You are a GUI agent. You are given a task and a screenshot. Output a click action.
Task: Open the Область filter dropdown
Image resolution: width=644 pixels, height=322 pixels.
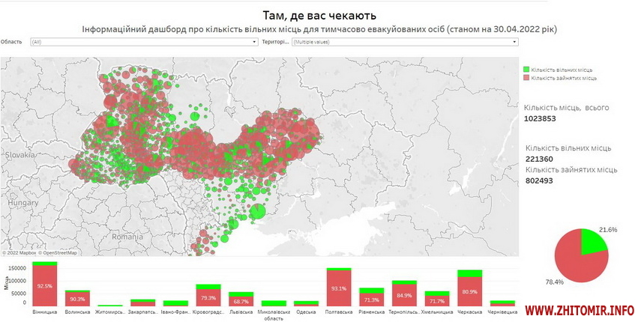click(x=143, y=43)
